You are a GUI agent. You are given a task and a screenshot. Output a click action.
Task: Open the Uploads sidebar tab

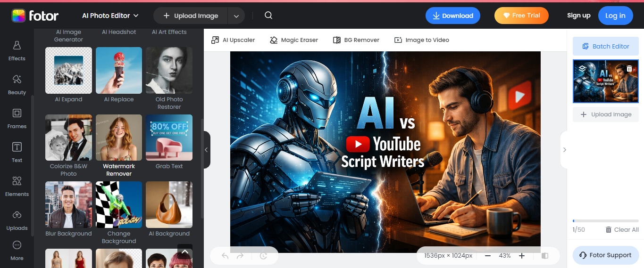tap(17, 220)
